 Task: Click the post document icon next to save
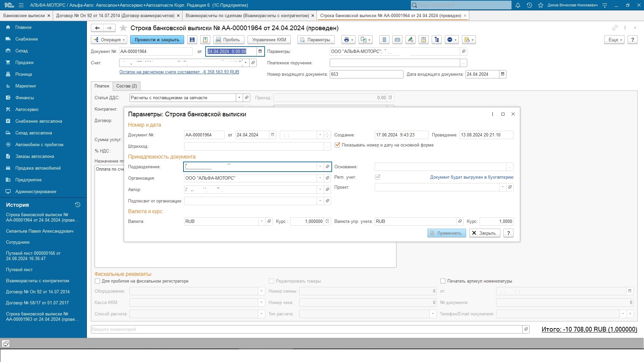tap(205, 40)
